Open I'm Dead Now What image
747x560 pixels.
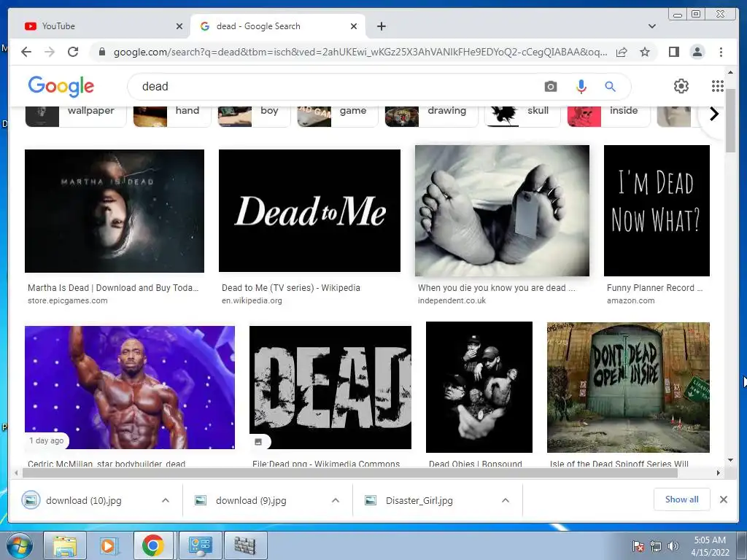click(657, 211)
